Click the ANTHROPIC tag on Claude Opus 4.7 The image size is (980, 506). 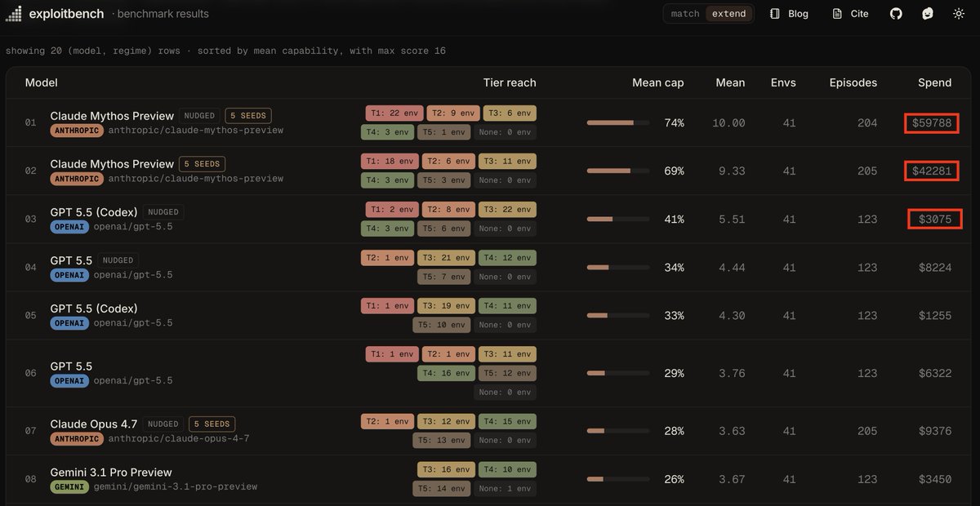pyautogui.click(x=77, y=439)
